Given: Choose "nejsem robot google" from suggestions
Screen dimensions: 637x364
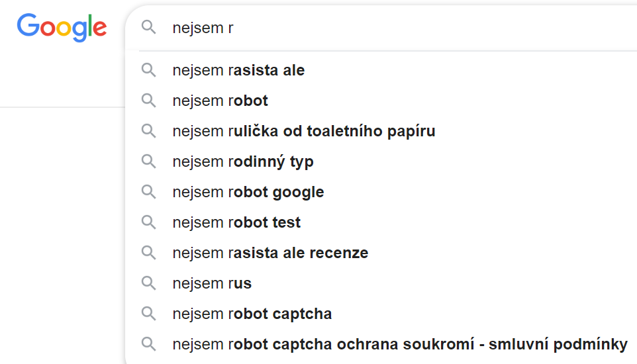Looking at the screenshot, I should 248,192.
